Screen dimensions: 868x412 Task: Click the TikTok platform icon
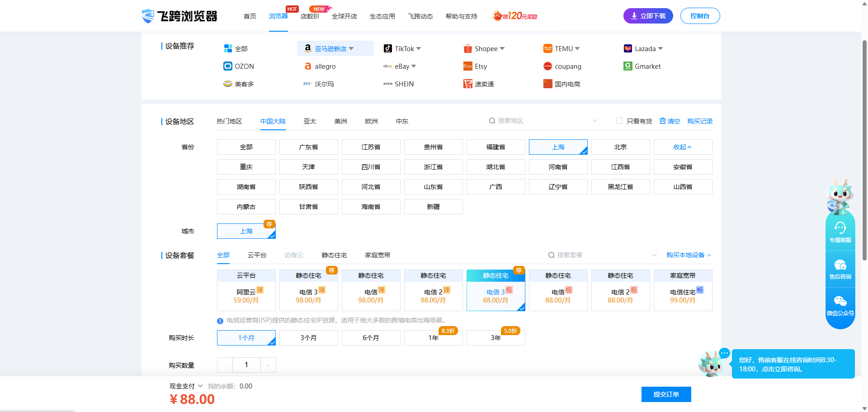tap(387, 48)
